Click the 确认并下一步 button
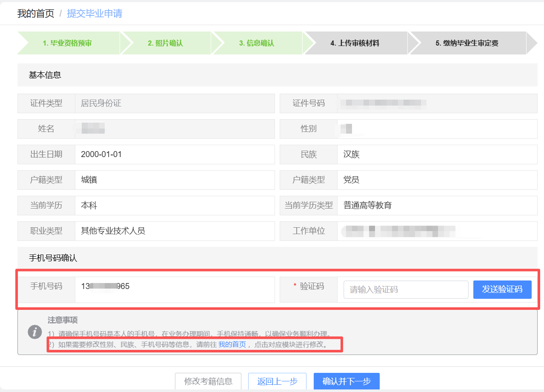The height and width of the screenshot is (392, 544). (x=346, y=381)
